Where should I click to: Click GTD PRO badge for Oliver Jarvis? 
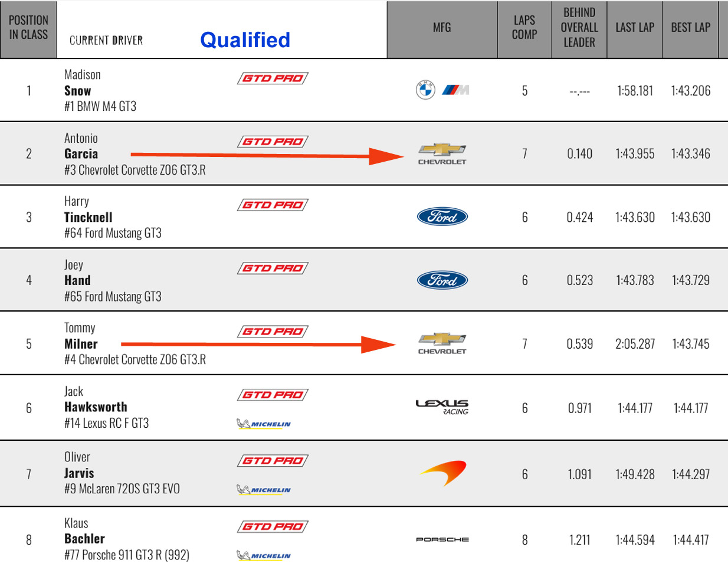pyautogui.click(x=273, y=461)
